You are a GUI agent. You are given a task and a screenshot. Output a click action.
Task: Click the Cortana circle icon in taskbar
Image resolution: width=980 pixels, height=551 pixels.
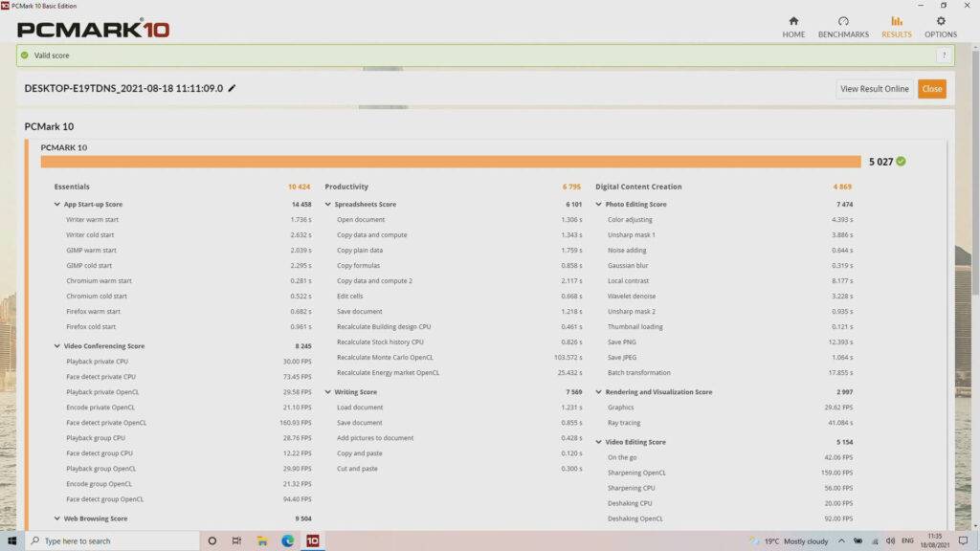pyautogui.click(x=212, y=541)
